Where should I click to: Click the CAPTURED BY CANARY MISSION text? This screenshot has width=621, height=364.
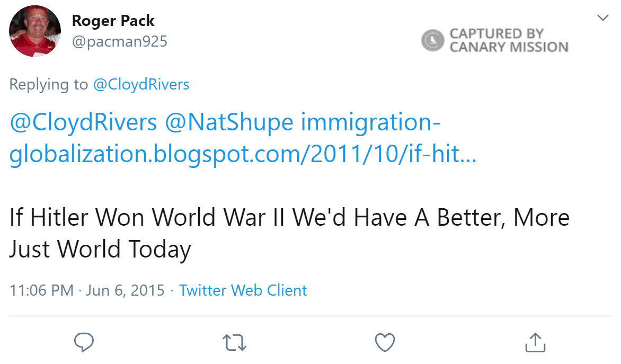tap(508, 40)
